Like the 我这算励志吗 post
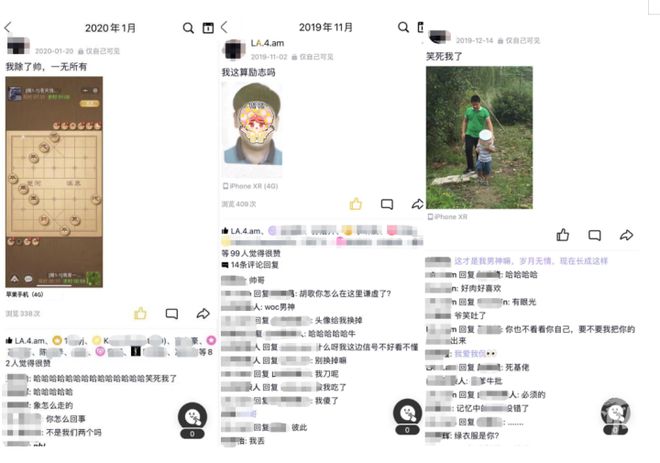Image resolution: width=660 pixels, height=463 pixels. pyautogui.click(x=356, y=204)
